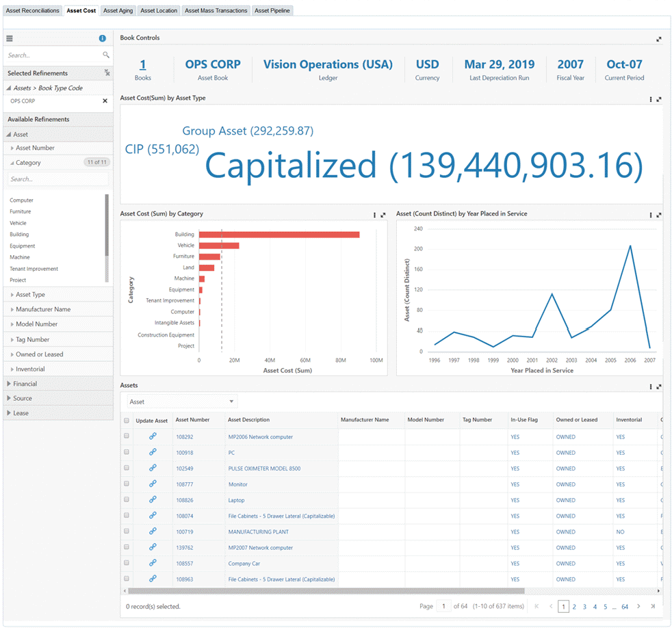The height and width of the screenshot is (630, 672).
Task: Switch to Asset Pipeline tab
Action: tap(272, 10)
